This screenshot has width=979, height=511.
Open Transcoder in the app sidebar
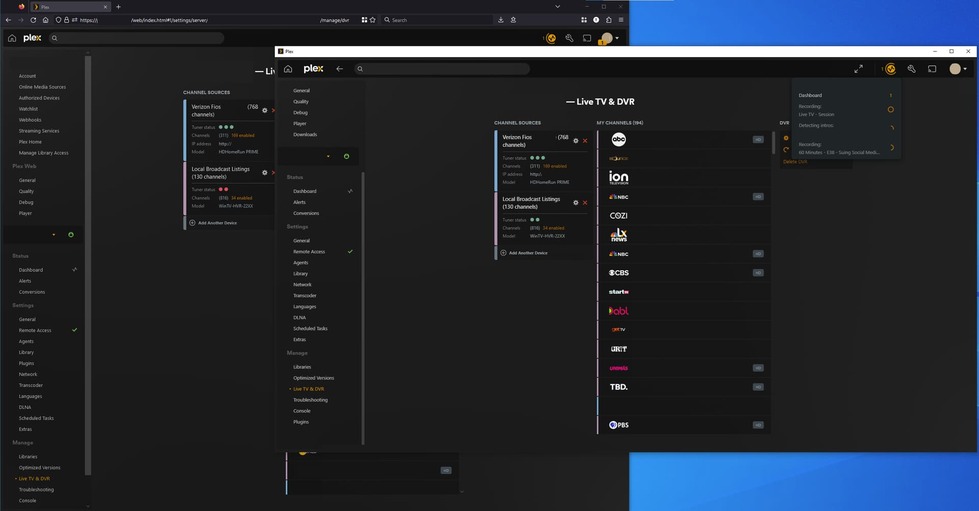(x=305, y=295)
